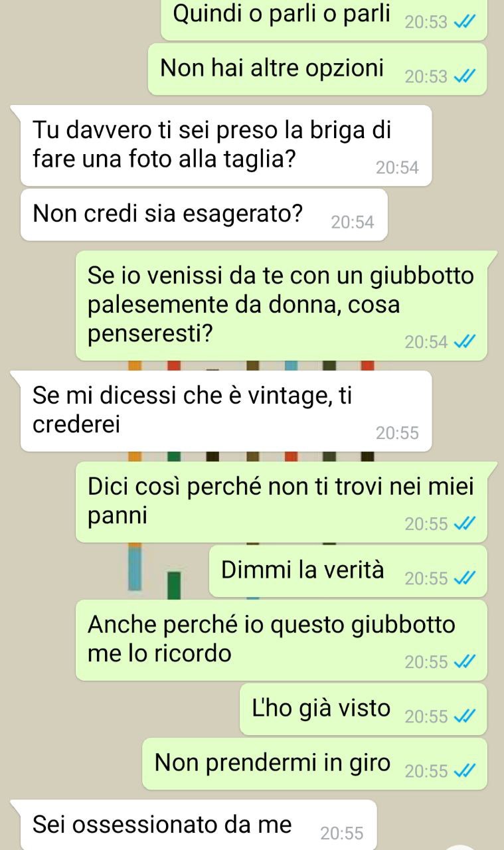Tap the ticks on the 'giubbotto palesemente da donna' message

pyautogui.click(x=465, y=342)
